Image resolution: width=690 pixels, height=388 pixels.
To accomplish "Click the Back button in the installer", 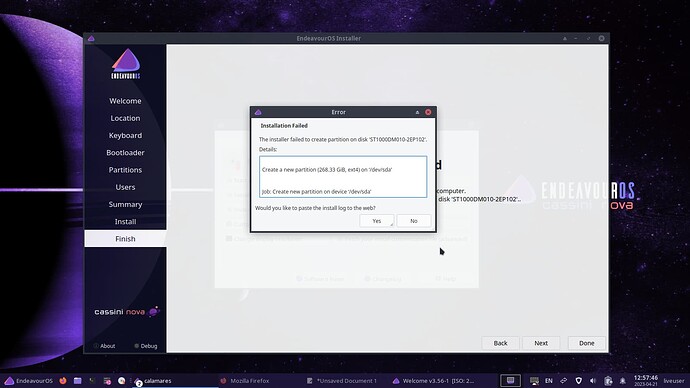I will pos(500,343).
